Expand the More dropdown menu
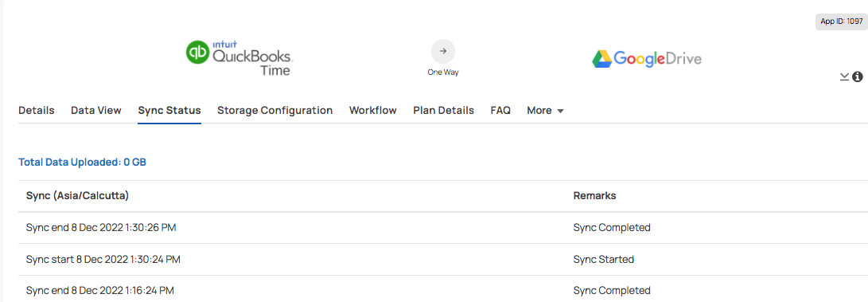 (545, 110)
